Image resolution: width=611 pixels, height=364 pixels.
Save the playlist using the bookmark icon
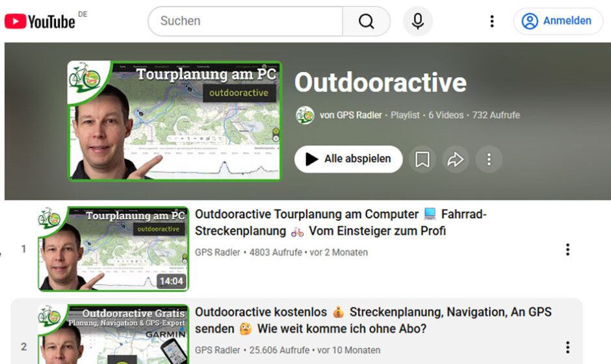422,159
